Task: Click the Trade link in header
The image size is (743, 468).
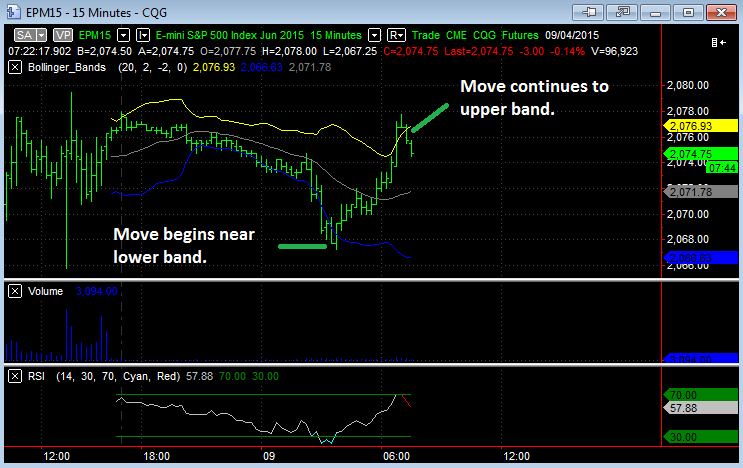Action: [426, 35]
